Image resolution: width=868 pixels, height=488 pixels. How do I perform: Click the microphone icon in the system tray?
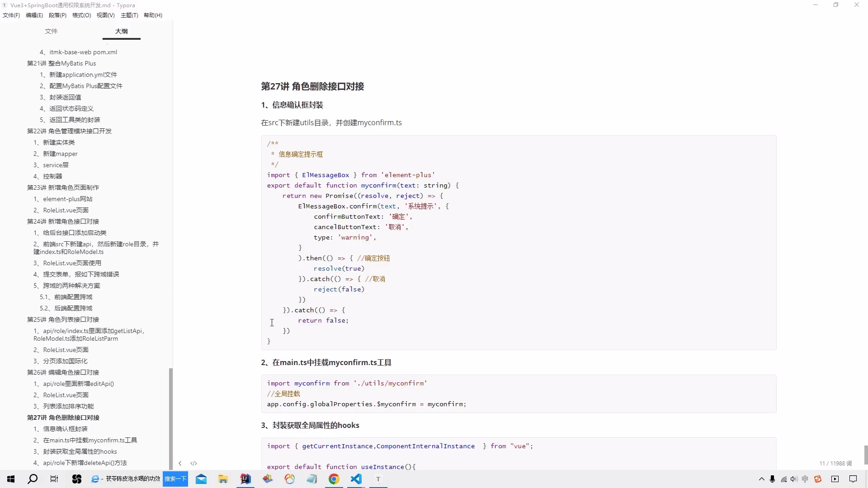pos(772,479)
